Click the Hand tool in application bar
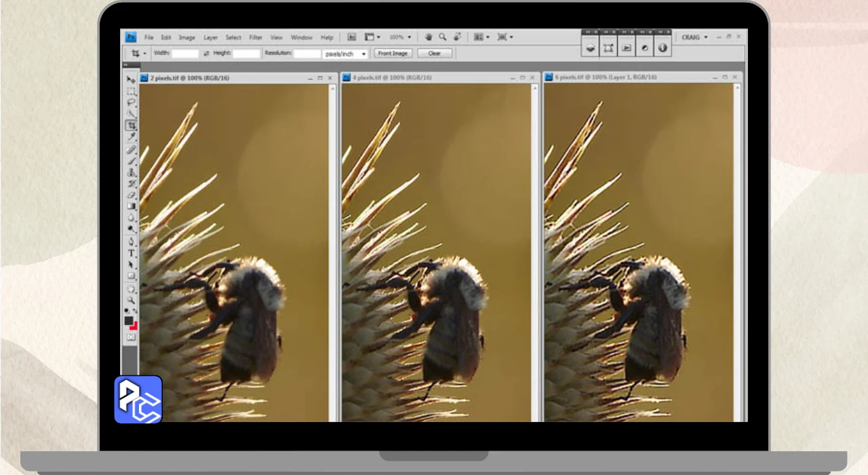 tap(428, 37)
